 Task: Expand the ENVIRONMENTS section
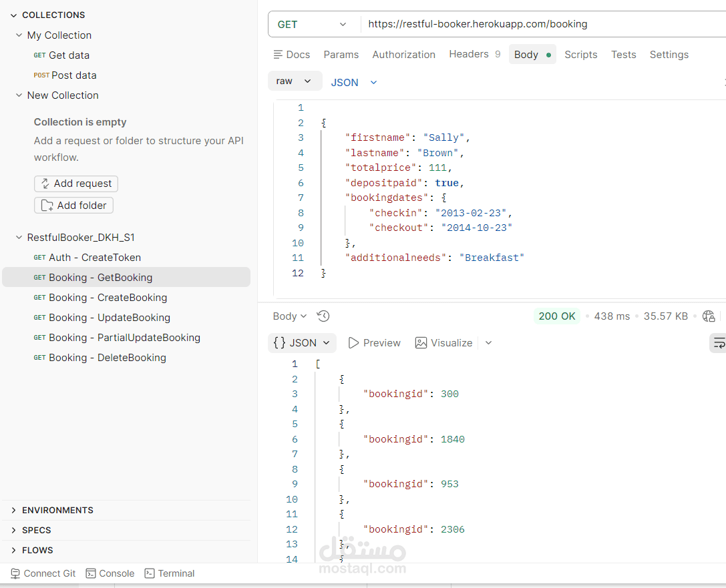coord(14,510)
